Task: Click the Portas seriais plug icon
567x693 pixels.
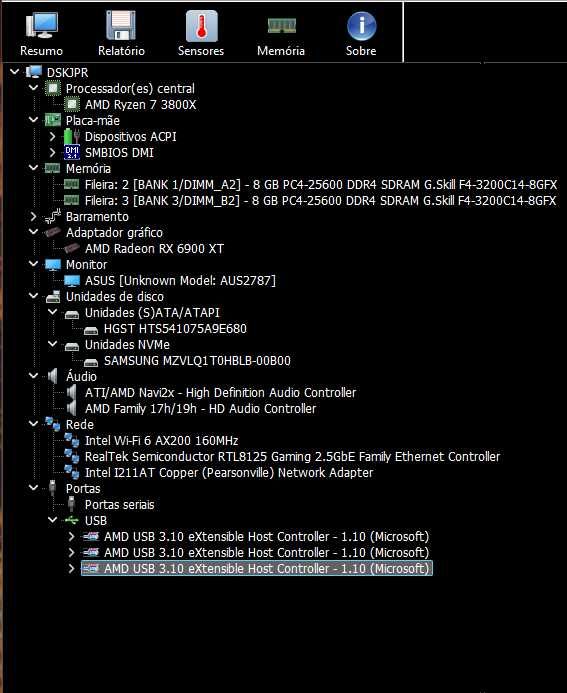Action: [72, 504]
